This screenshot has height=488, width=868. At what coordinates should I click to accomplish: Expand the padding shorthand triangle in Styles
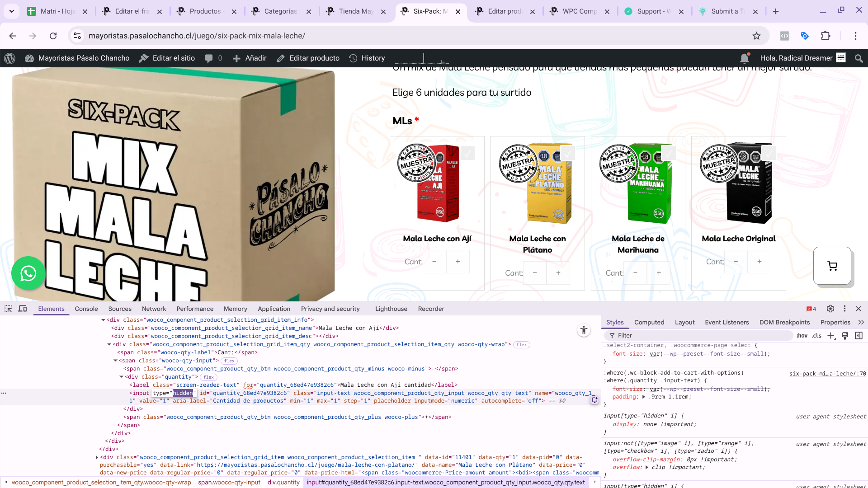(644, 397)
